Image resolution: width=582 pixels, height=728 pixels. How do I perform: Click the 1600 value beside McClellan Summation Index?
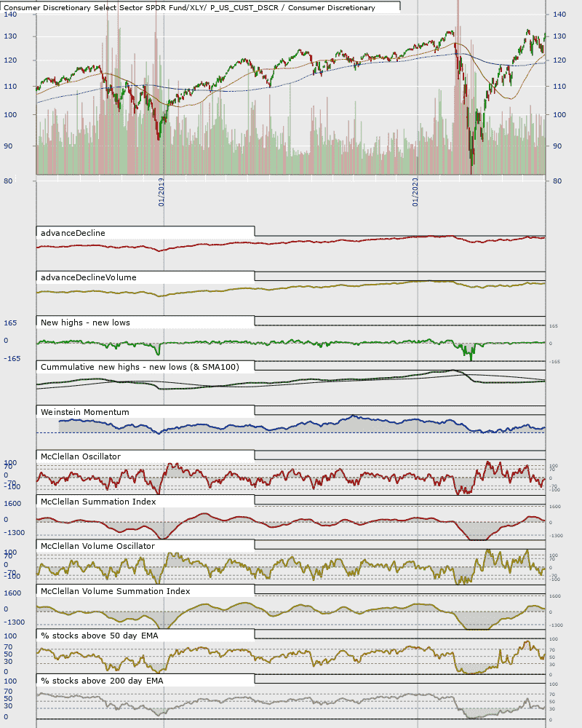tap(12, 504)
